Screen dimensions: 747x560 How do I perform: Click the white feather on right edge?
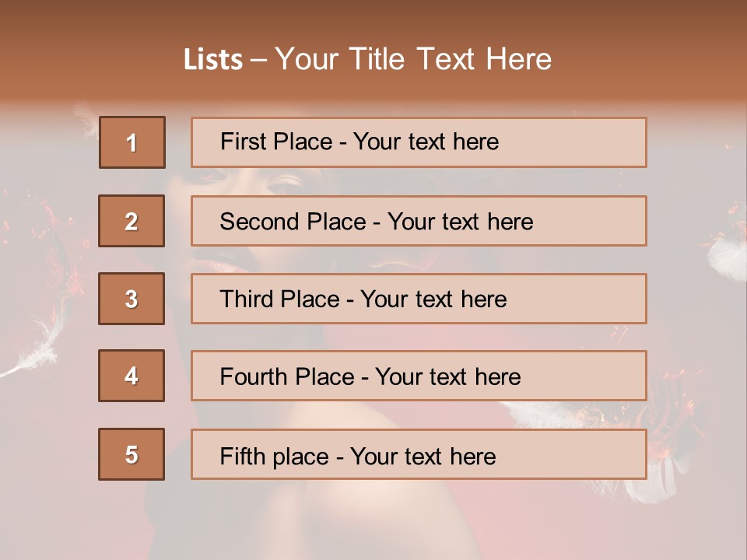pos(728,261)
